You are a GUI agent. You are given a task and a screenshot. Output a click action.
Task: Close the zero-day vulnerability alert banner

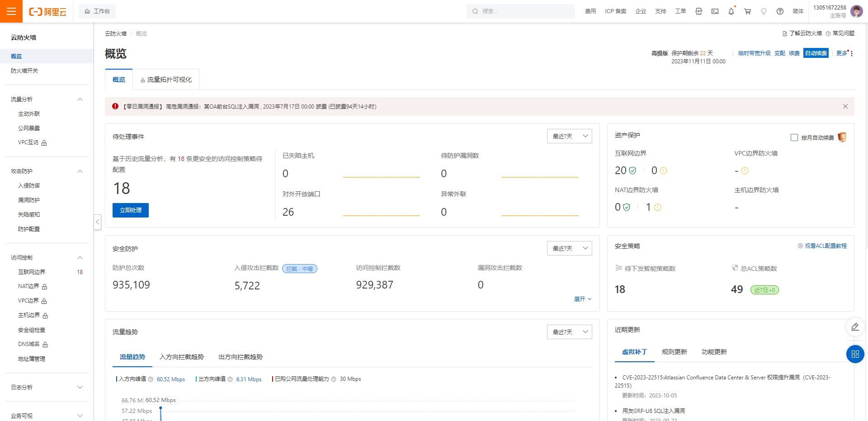pos(845,106)
